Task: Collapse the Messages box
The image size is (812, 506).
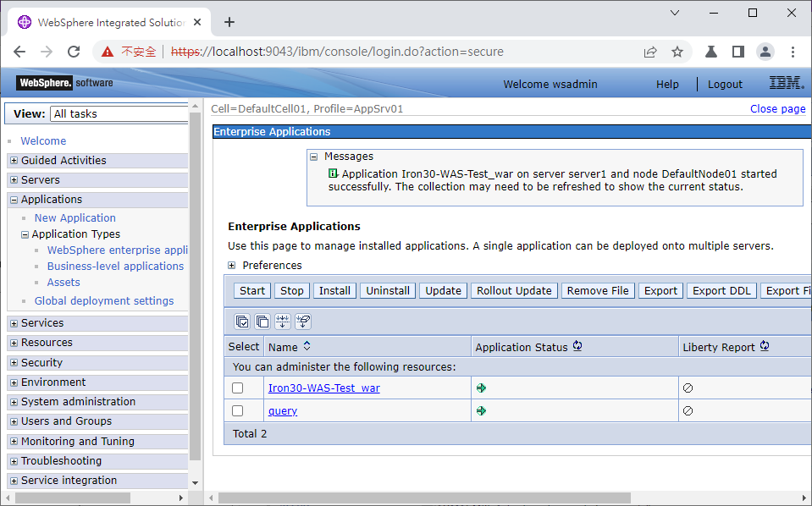Action: point(313,157)
